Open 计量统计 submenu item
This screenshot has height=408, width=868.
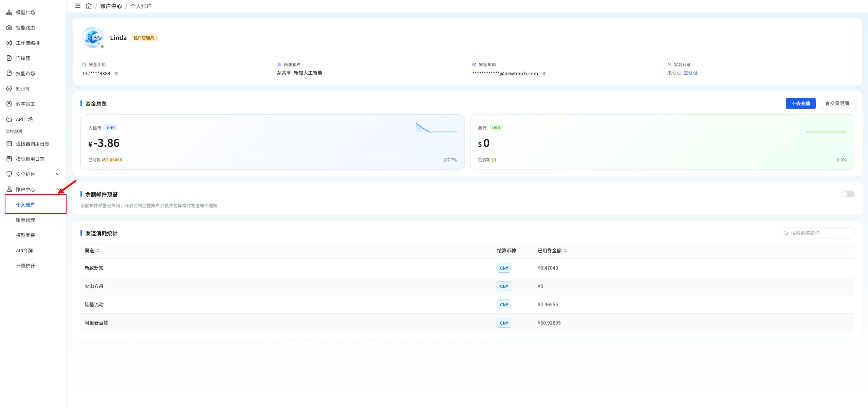tap(25, 266)
